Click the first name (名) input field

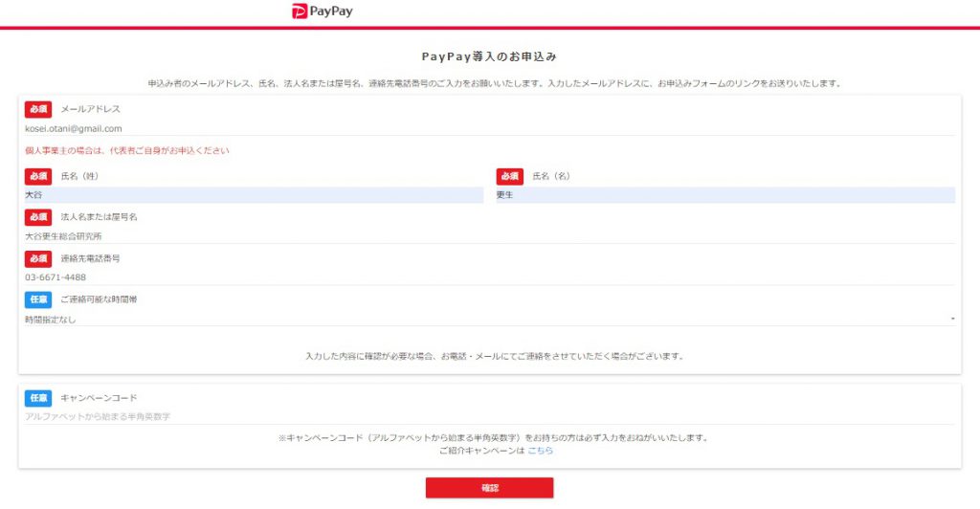[x=725, y=195]
